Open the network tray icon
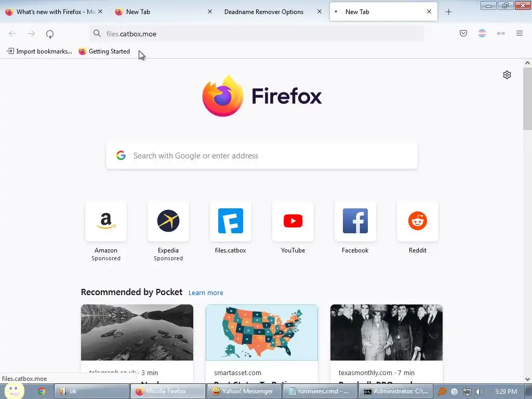Screen dimensions: 532x399 467,392
